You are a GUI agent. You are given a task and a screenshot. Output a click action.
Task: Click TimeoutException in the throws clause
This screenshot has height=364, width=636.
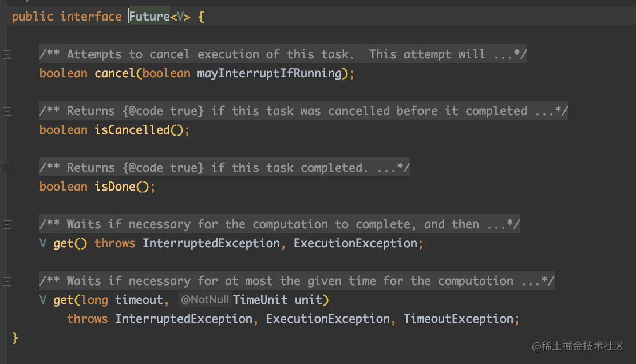pos(459,319)
